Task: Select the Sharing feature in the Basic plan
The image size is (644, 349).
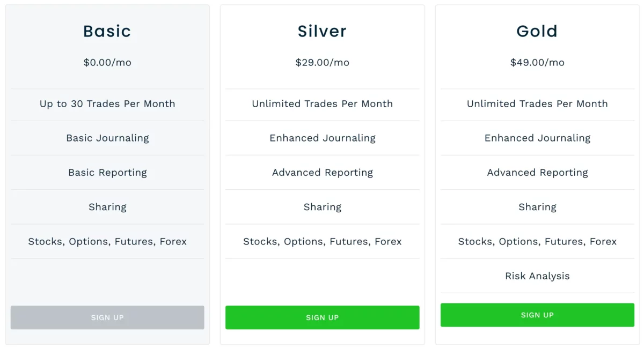Action: (x=107, y=207)
